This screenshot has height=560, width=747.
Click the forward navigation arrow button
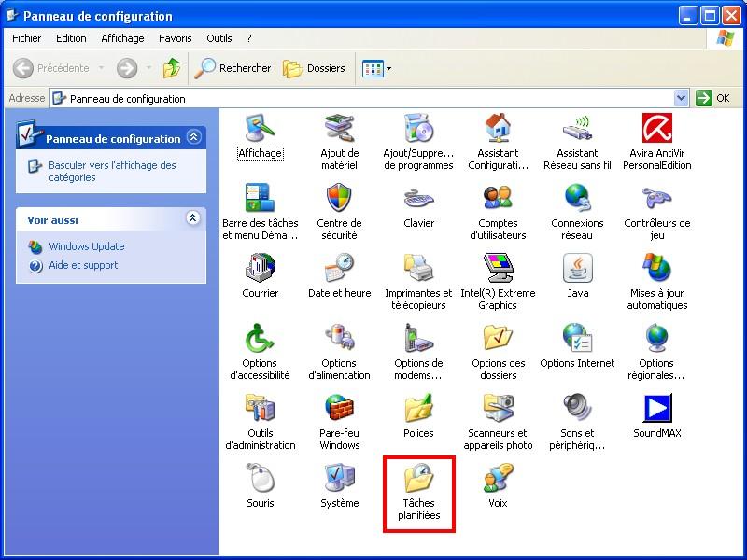(127, 68)
